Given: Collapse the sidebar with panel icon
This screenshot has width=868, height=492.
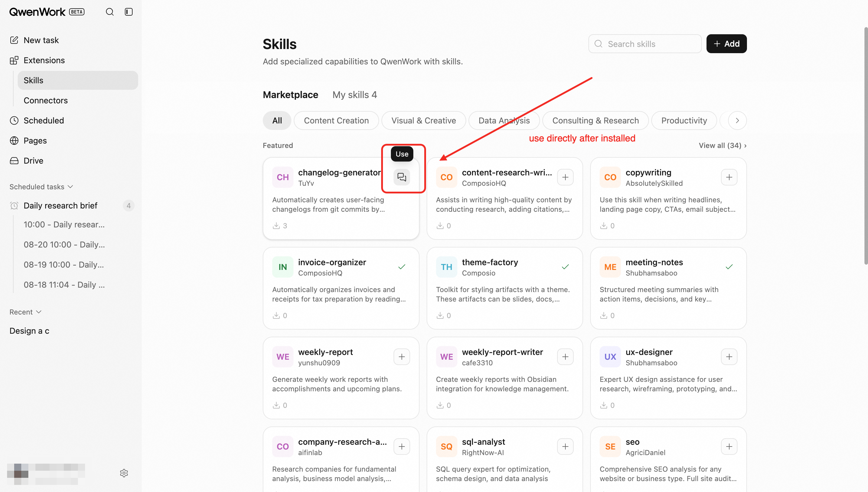Looking at the screenshot, I should (129, 12).
